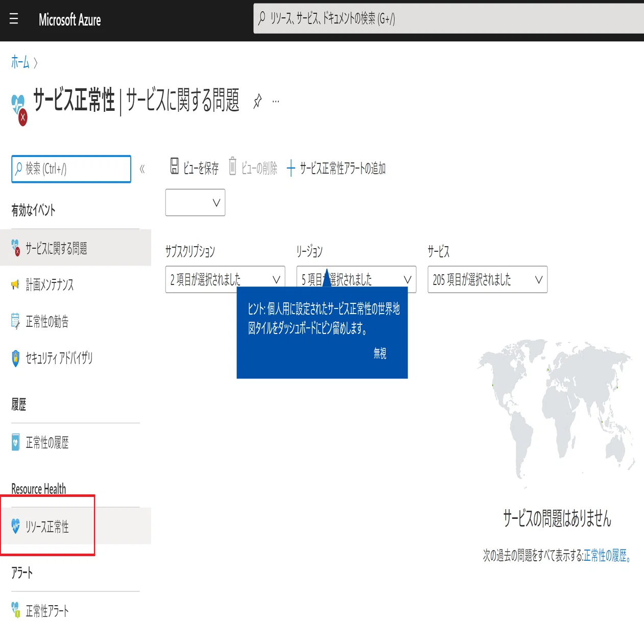The image size is (644, 644).
Task: Select サービスに関する問題 in sidebar
Action: pos(76,248)
